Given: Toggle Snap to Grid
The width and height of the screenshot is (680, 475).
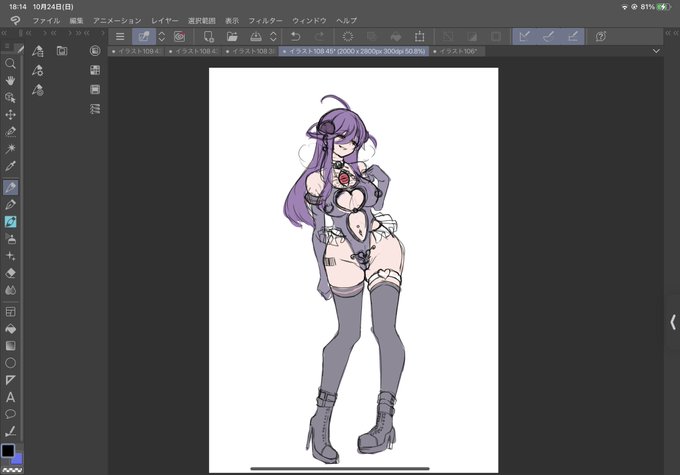Looking at the screenshot, I should 572,36.
